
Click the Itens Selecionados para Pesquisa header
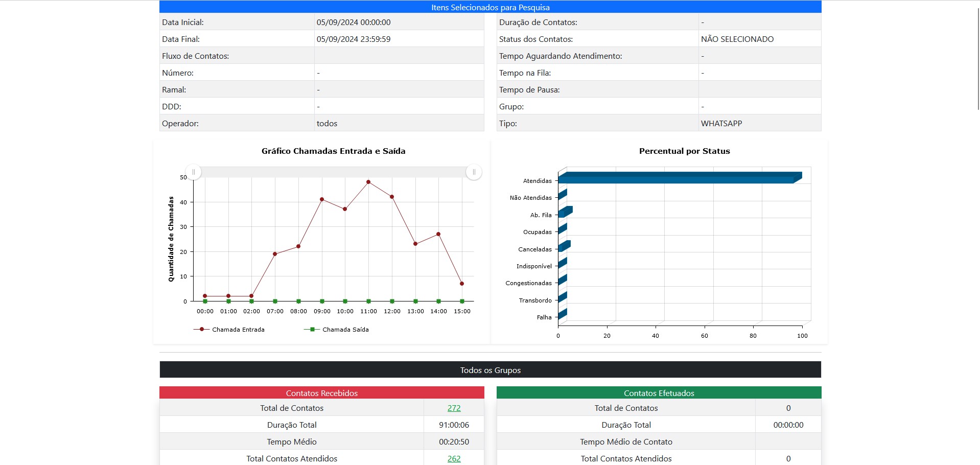point(490,7)
